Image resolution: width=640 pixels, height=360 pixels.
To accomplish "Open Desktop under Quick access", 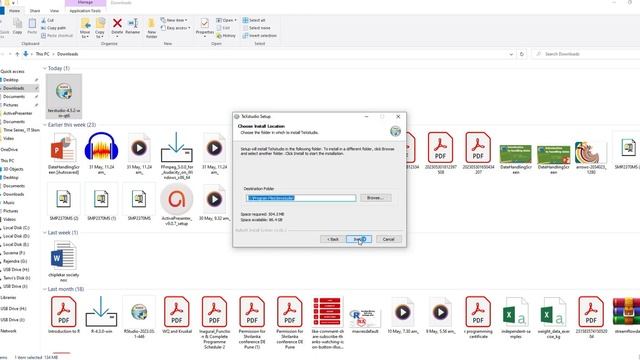I will click(11, 80).
